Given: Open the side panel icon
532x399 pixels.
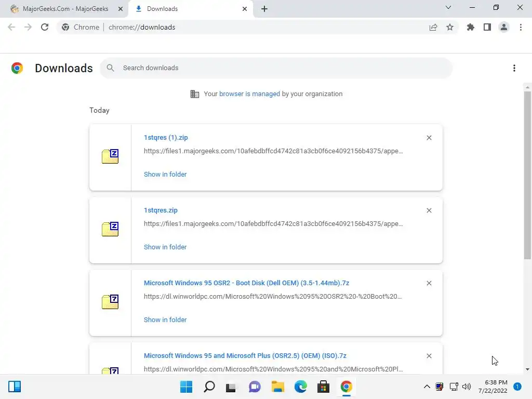Looking at the screenshot, I should coord(487,27).
